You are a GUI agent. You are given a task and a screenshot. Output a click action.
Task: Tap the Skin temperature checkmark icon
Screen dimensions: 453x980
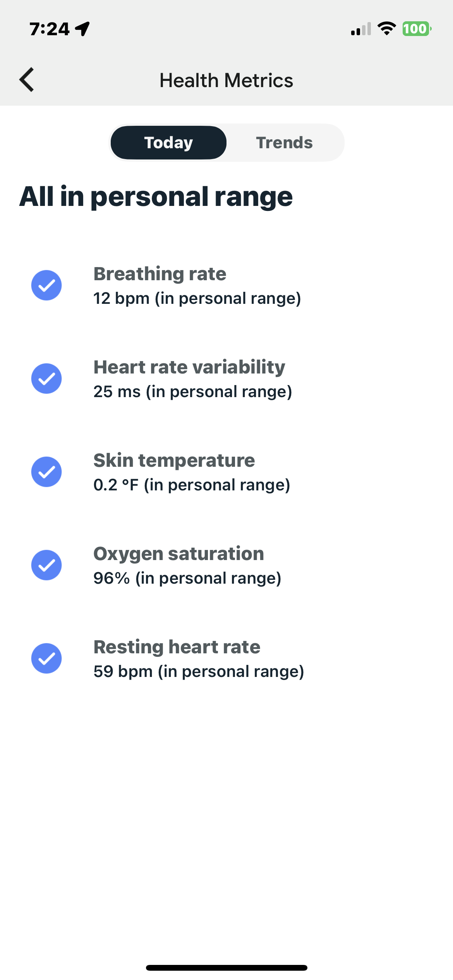(x=46, y=472)
